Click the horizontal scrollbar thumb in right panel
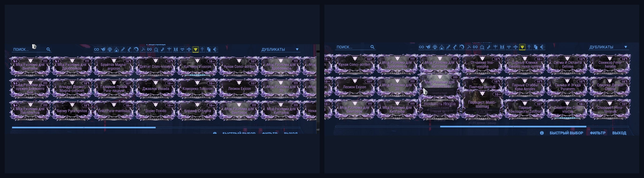The image size is (644, 178). (513, 126)
